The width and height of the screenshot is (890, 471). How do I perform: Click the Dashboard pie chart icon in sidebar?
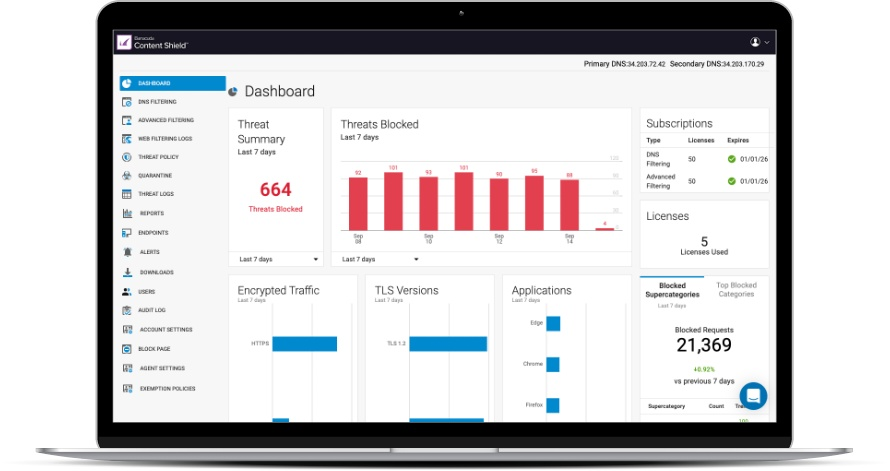(127, 83)
